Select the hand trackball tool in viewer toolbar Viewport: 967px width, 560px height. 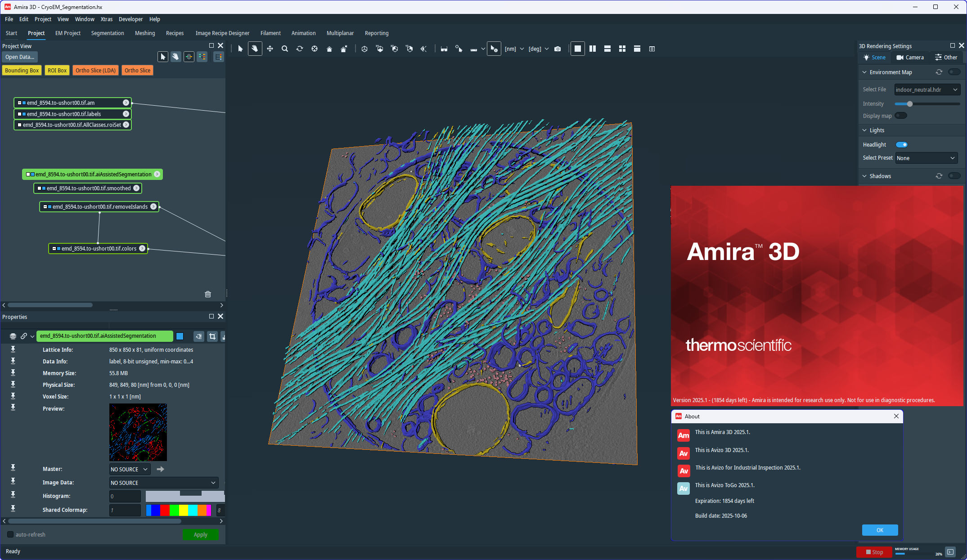point(255,49)
